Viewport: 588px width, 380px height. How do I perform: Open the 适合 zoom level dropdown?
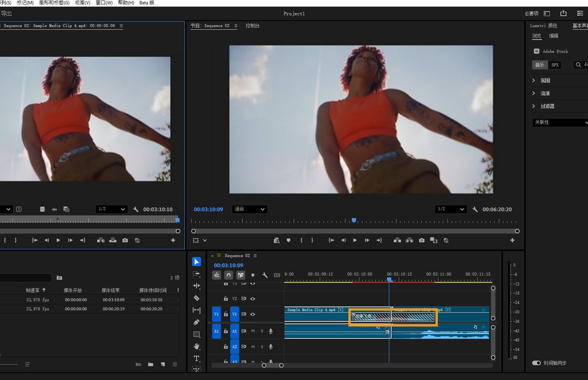(x=249, y=209)
